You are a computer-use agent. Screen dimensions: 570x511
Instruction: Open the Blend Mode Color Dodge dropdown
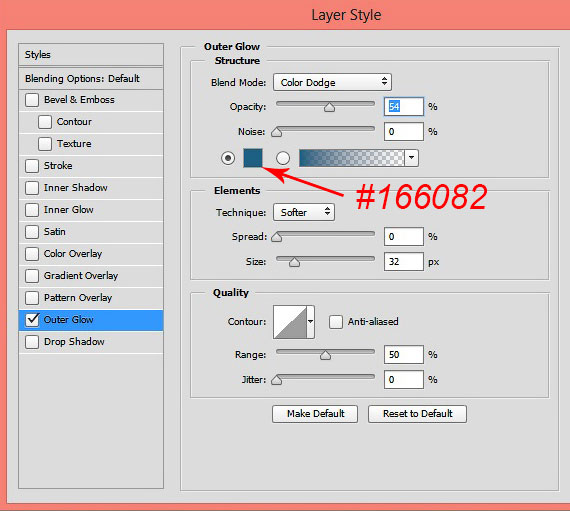click(332, 82)
